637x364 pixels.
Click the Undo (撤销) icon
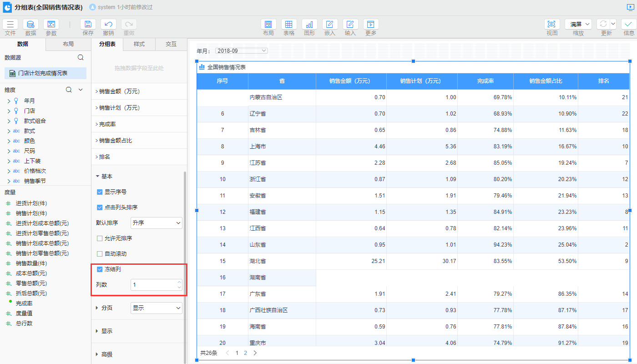tap(108, 25)
